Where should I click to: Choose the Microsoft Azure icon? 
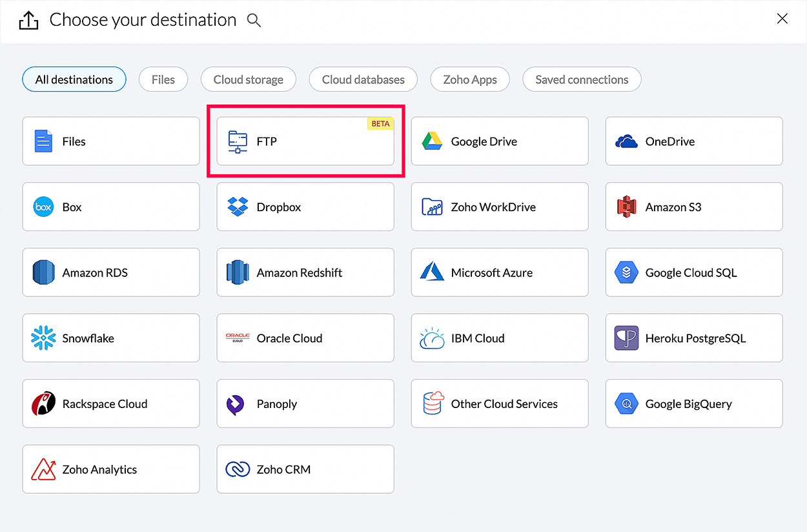(x=432, y=272)
